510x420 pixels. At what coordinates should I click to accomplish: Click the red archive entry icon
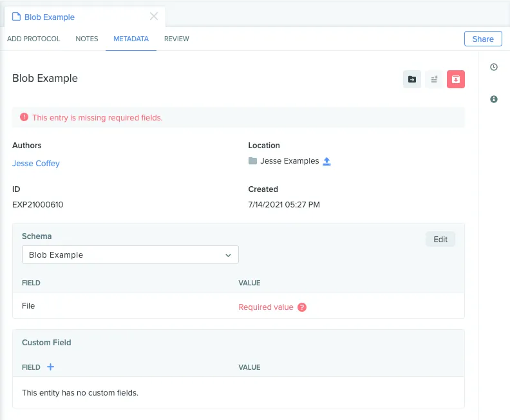click(456, 79)
